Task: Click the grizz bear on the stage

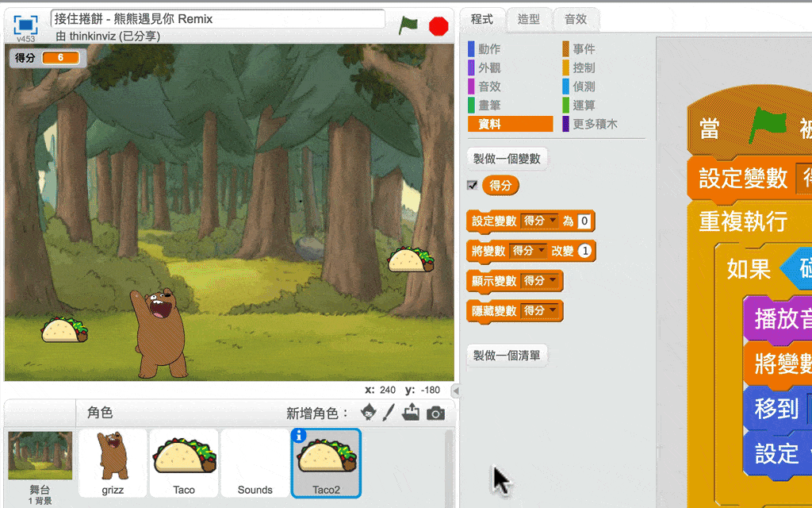Action: tap(159, 333)
